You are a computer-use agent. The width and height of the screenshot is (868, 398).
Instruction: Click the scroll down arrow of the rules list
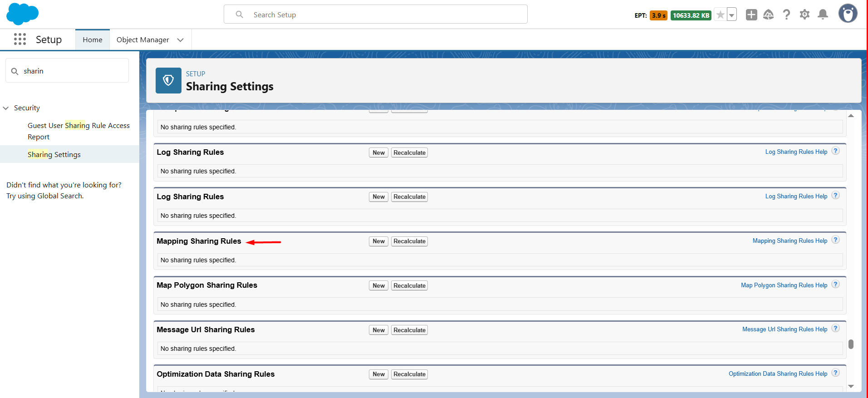[851, 386]
